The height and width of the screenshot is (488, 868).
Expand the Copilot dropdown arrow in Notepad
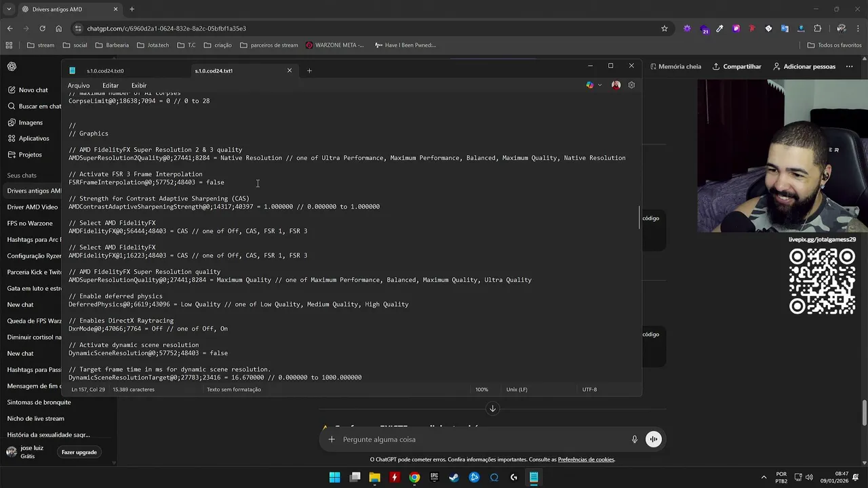599,85
